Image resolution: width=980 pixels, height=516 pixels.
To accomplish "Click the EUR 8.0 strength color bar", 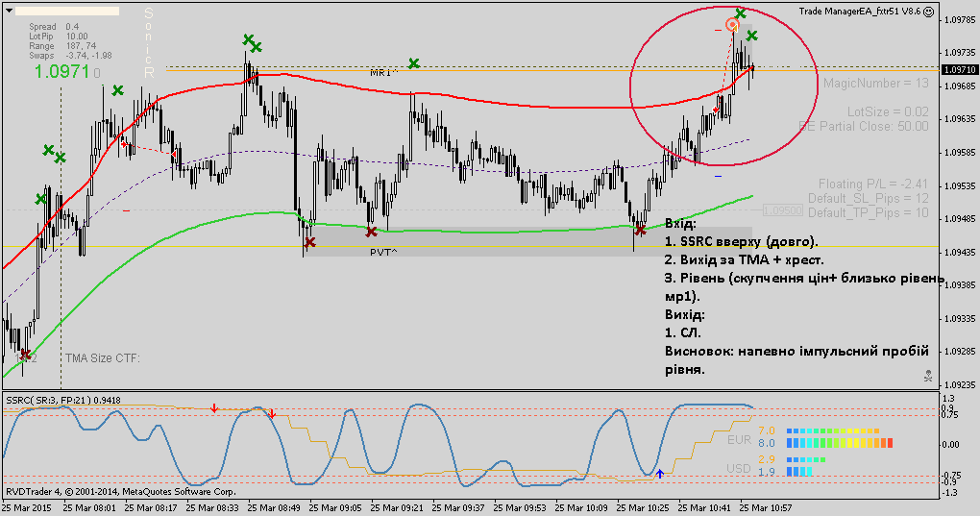I will point(840,443).
